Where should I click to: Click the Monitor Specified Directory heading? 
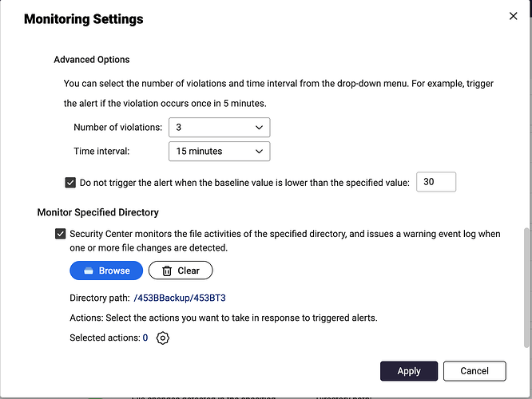(x=98, y=212)
